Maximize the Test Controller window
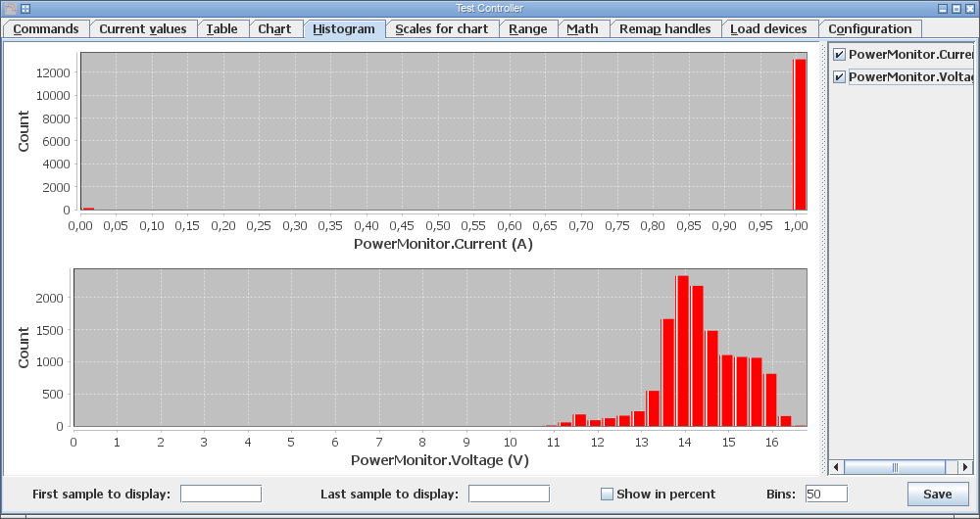 coord(956,9)
